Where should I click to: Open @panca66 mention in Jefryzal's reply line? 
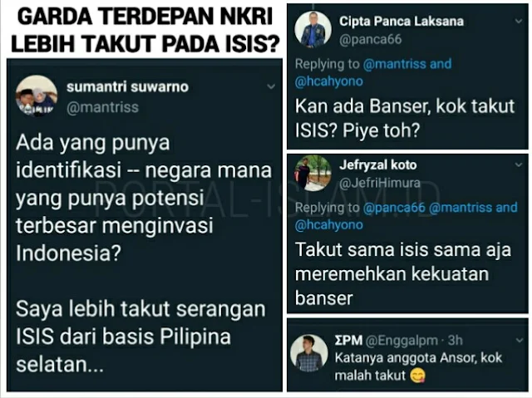(394, 208)
